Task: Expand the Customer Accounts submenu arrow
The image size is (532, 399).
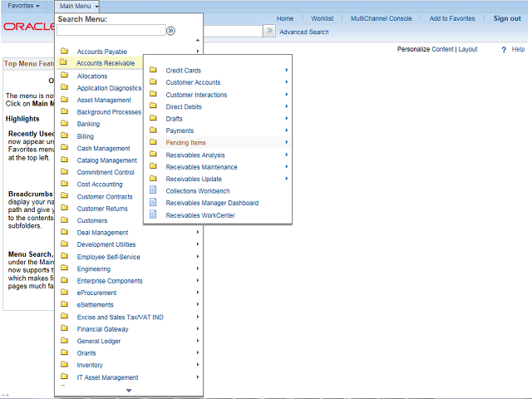Action: tap(287, 82)
